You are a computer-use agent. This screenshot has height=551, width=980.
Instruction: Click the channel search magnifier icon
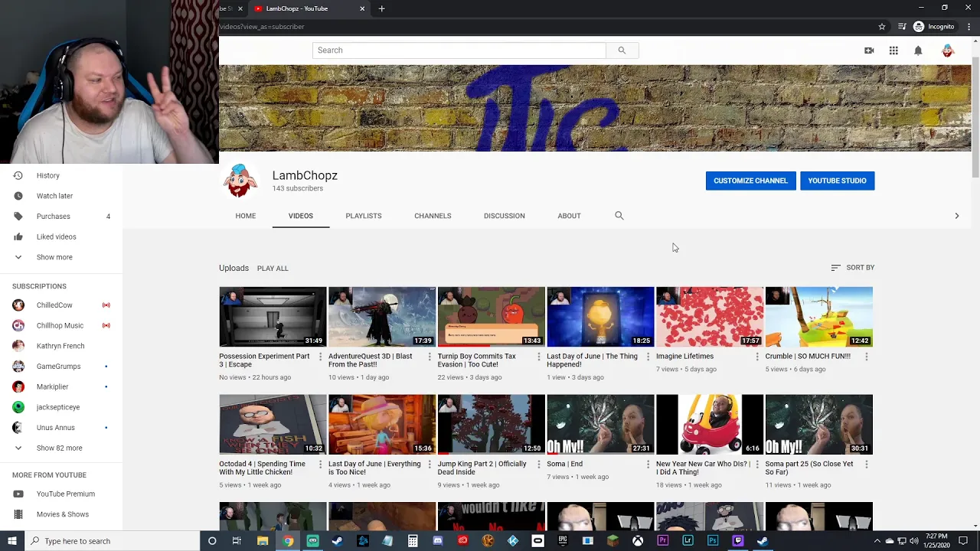coord(619,216)
